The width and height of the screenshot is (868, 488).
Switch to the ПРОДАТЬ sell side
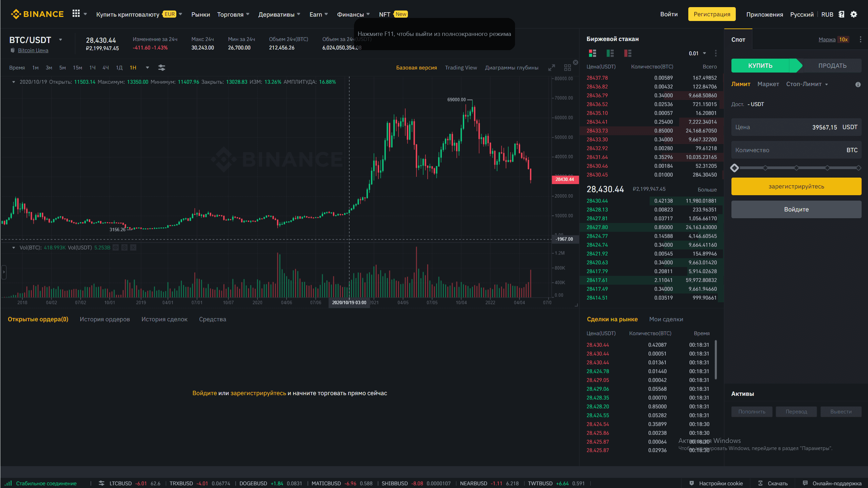pyautogui.click(x=832, y=66)
